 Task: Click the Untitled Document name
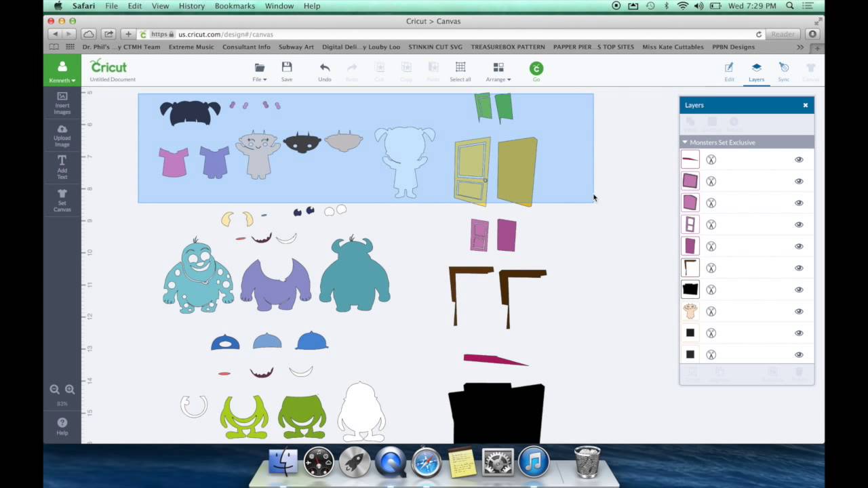(x=113, y=79)
